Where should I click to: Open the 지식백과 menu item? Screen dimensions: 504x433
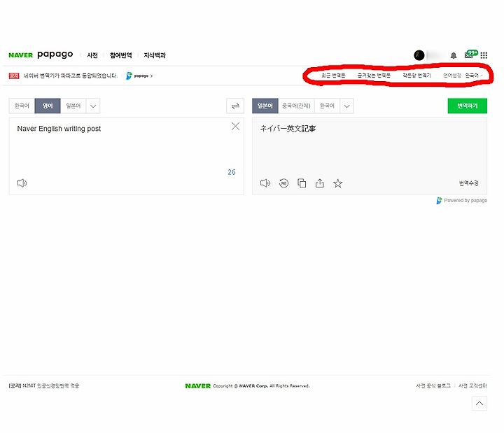pos(155,55)
